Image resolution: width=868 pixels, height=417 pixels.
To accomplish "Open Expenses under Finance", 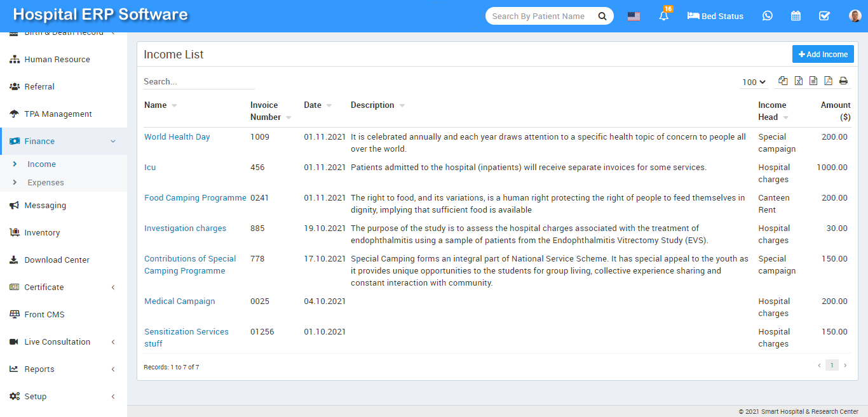I will click(46, 182).
